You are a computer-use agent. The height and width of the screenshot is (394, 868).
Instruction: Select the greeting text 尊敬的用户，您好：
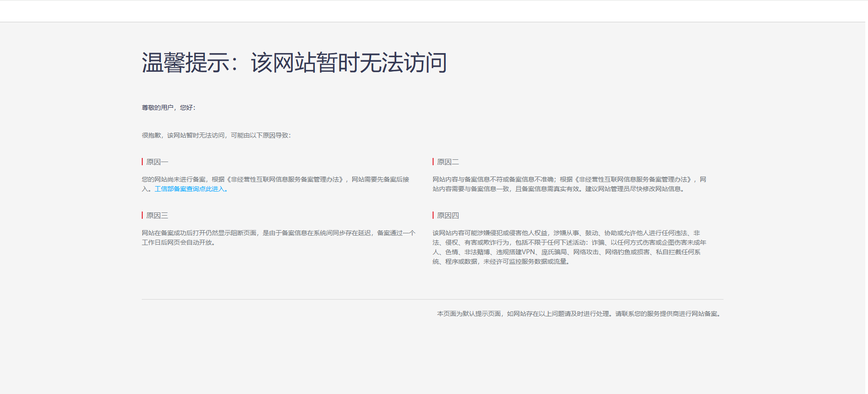tap(169, 108)
